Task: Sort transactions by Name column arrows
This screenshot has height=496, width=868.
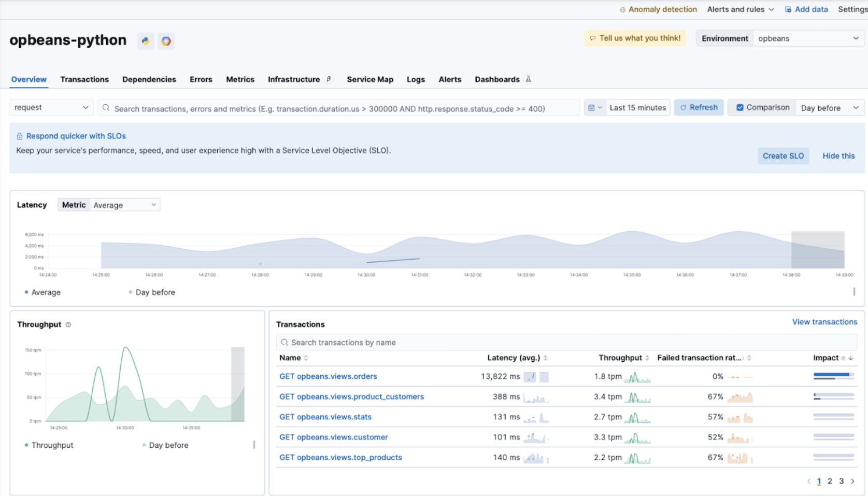Action: tap(306, 358)
